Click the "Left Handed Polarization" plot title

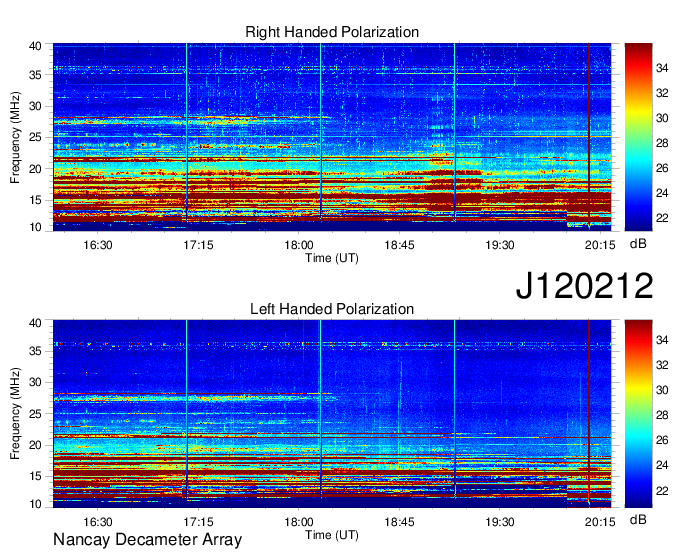click(x=332, y=309)
